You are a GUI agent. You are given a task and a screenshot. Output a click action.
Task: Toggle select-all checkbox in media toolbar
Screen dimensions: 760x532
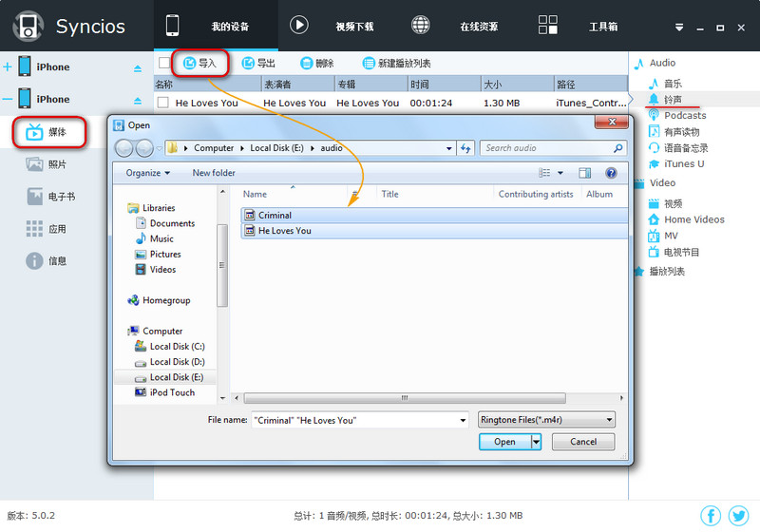point(163,63)
